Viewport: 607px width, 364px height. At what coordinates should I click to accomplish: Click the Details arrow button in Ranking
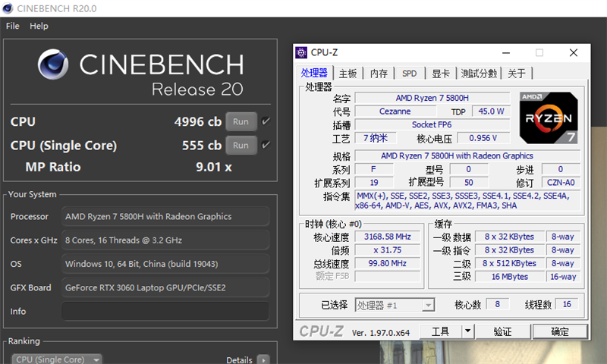click(x=263, y=359)
